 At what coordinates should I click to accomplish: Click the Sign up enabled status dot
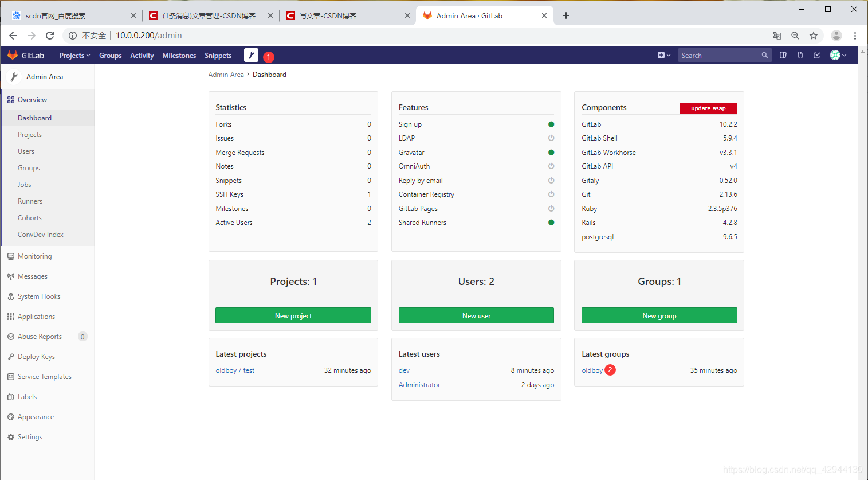point(551,124)
